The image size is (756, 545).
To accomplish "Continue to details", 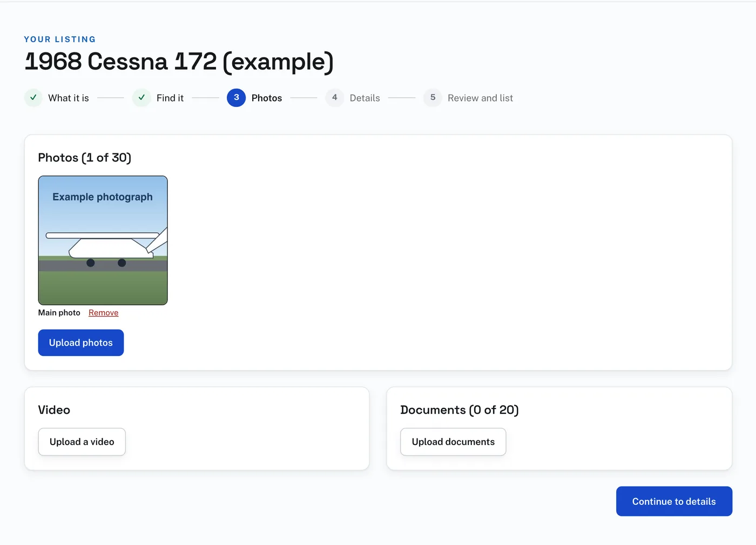I will [x=674, y=501].
